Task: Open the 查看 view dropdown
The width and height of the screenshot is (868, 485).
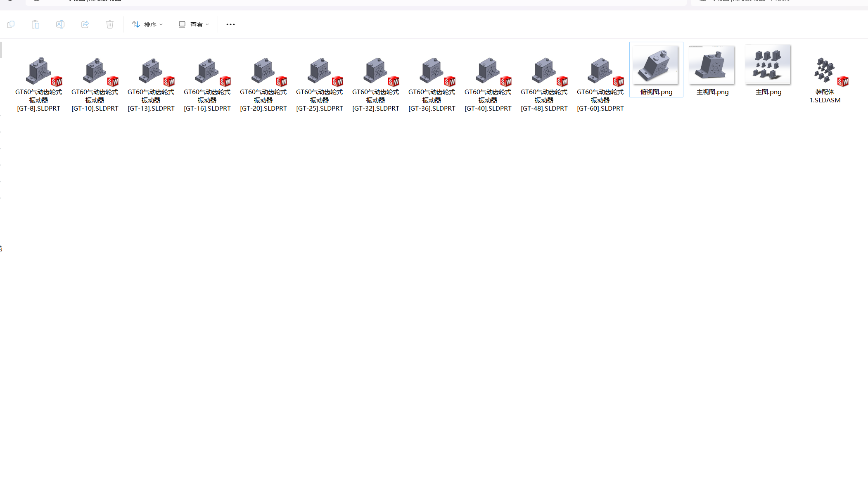Action: (x=194, y=25)
